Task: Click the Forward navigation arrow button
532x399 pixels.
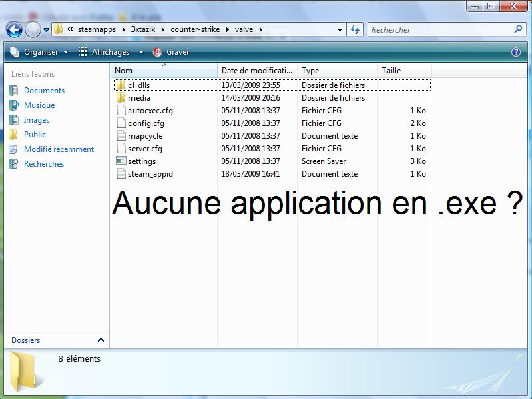Action: pos(33,29)
